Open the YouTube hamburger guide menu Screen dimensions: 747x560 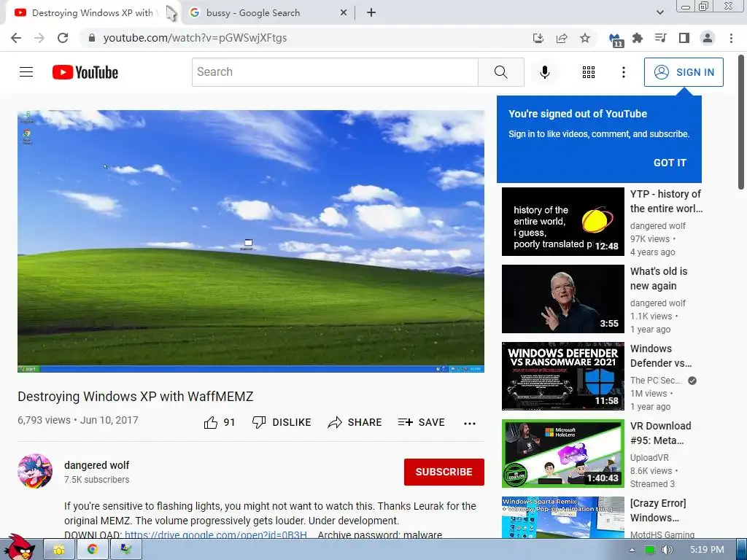pyautogui.click(x=26, y=72)
